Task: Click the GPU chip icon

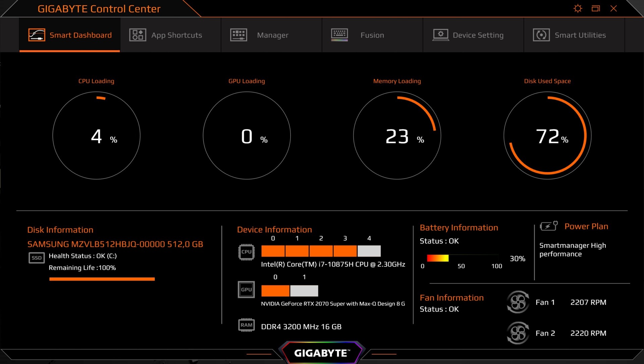Action: pyautogui.click(x=246, y=289)
